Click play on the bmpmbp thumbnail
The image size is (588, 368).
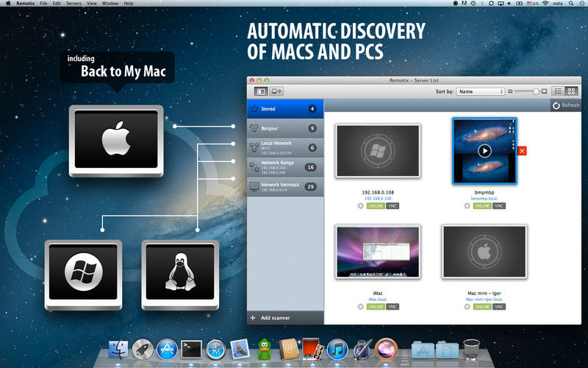[x=484, y=151]
